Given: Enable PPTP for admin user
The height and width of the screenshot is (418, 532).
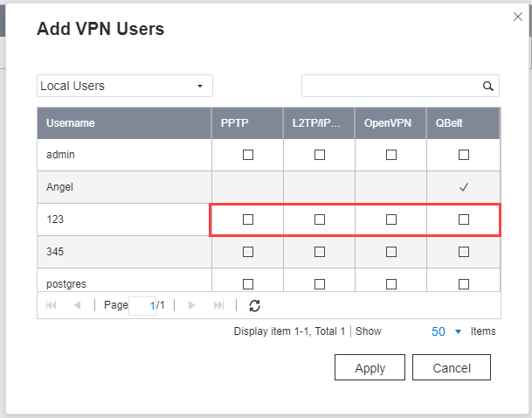Looking at the screenshot, I should 248,155.
